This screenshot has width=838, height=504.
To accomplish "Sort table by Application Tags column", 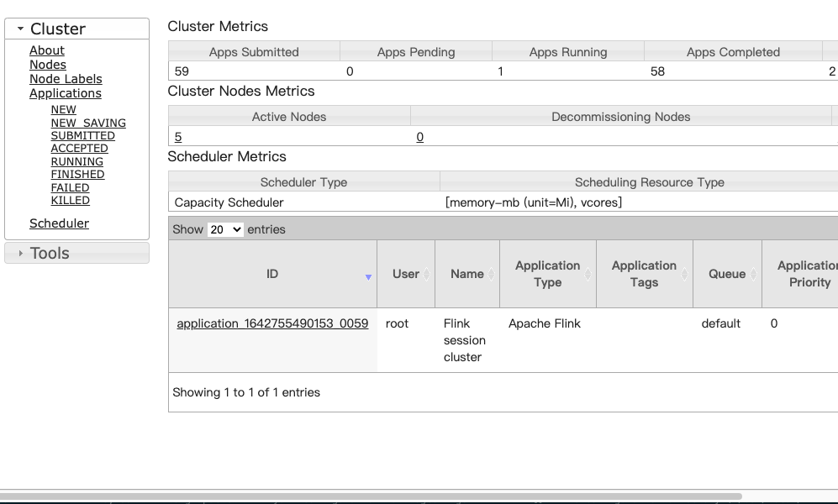I will 645,274.
